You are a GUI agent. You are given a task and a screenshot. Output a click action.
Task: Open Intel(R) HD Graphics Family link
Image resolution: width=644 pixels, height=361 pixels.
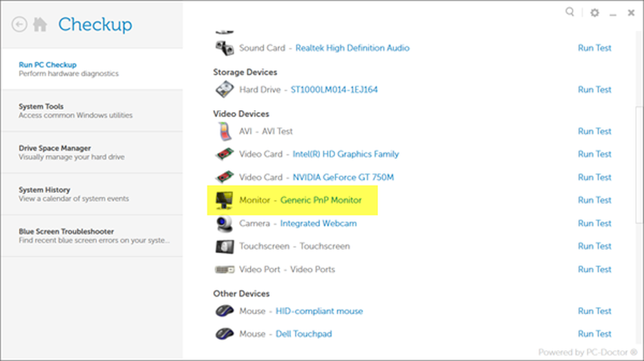[346, 154]
